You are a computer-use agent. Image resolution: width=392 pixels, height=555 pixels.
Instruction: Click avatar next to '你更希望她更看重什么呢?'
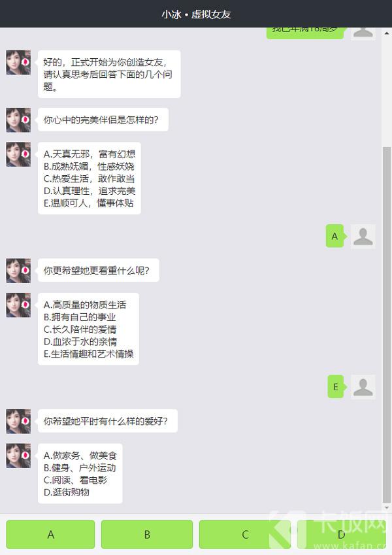(x=18, y=271)
